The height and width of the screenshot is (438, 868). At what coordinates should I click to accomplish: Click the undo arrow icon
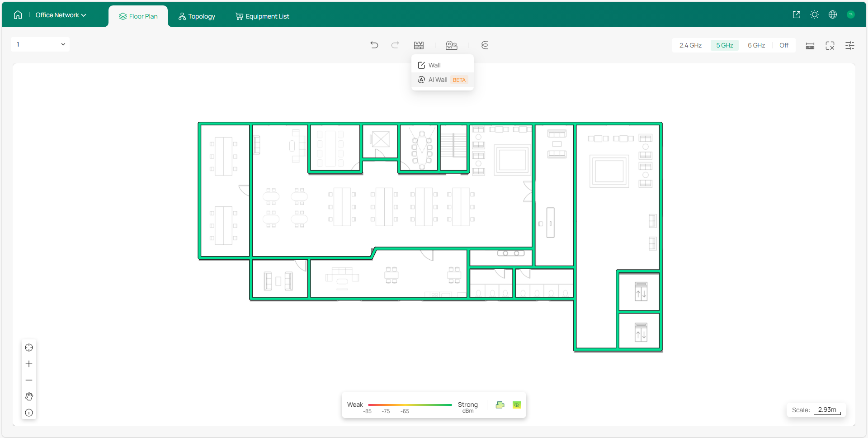click(x=374, y=45)
